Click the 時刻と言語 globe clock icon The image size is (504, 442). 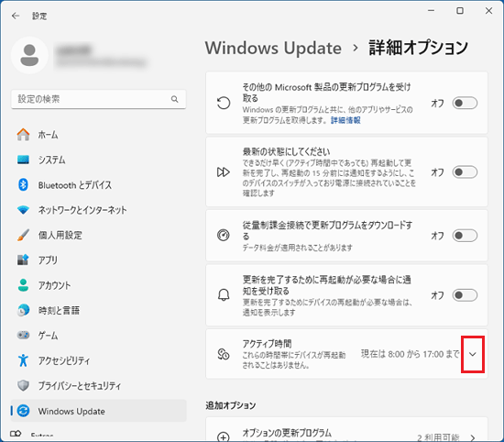coord(23,310)
